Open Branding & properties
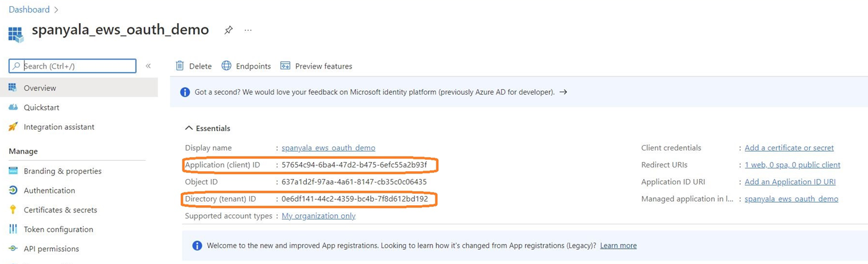868x264 pixels. pos(63,171)
